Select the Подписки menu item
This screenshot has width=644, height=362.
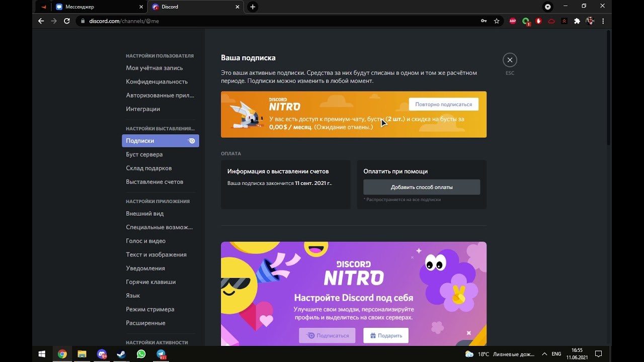click(x=160, y=141)
